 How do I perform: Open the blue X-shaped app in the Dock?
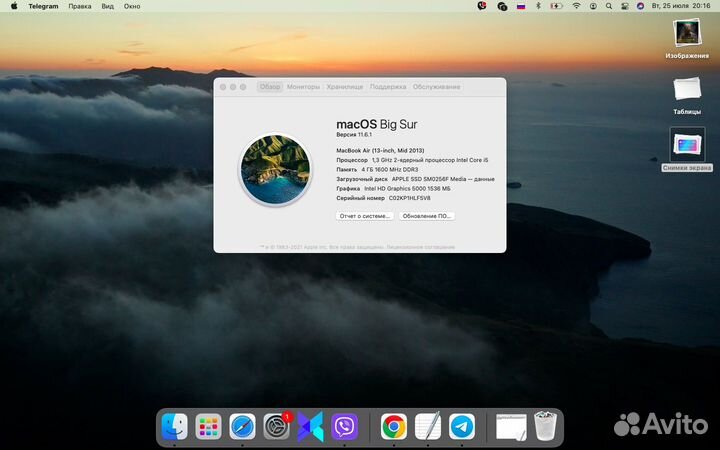point(310,427)
